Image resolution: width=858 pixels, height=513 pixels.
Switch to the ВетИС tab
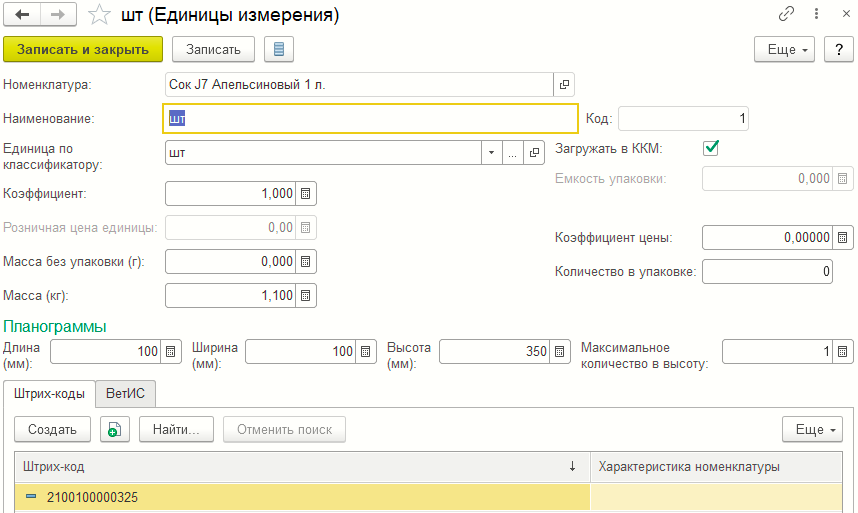point(125,394)
